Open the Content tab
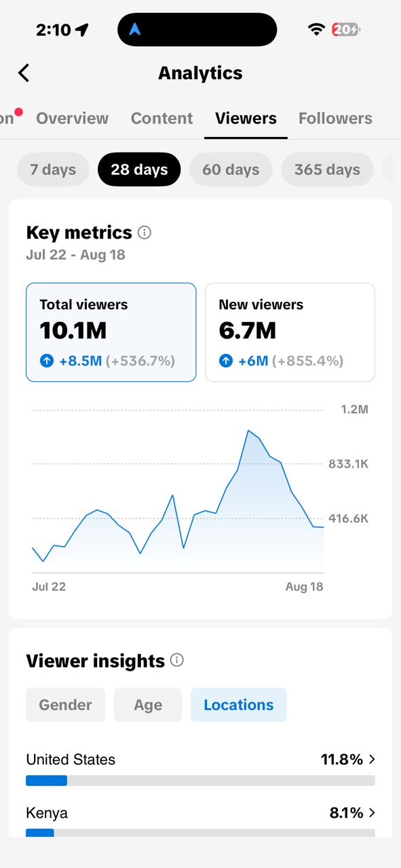Viewport: 401px width, 868px height. [x=161, y=118]
